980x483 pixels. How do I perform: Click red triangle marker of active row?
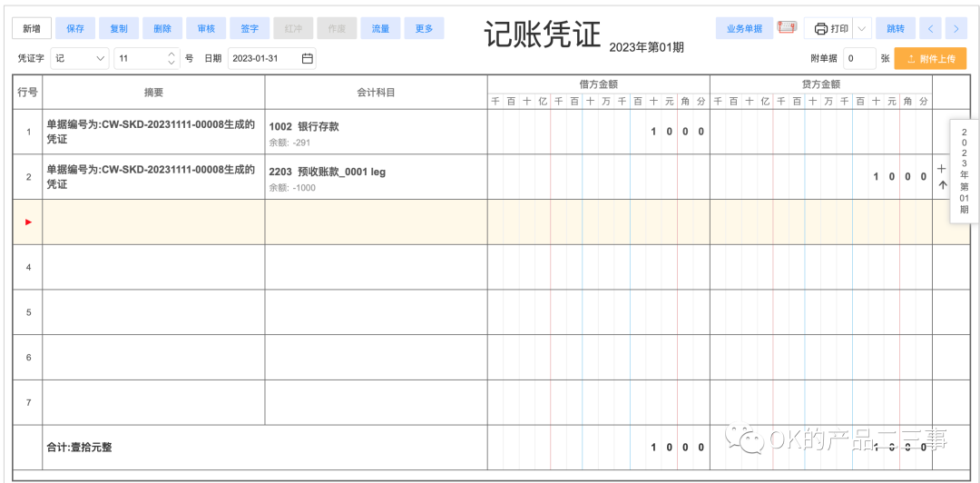pos(28,222)
